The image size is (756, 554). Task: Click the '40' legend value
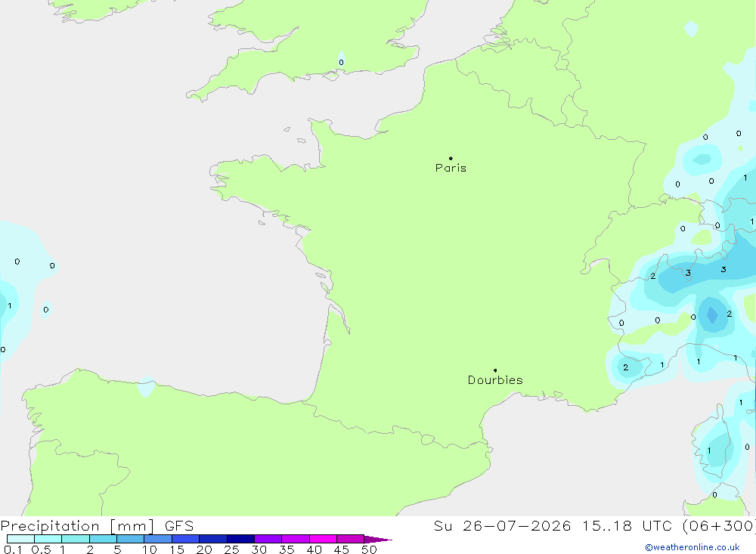(314, 549)
